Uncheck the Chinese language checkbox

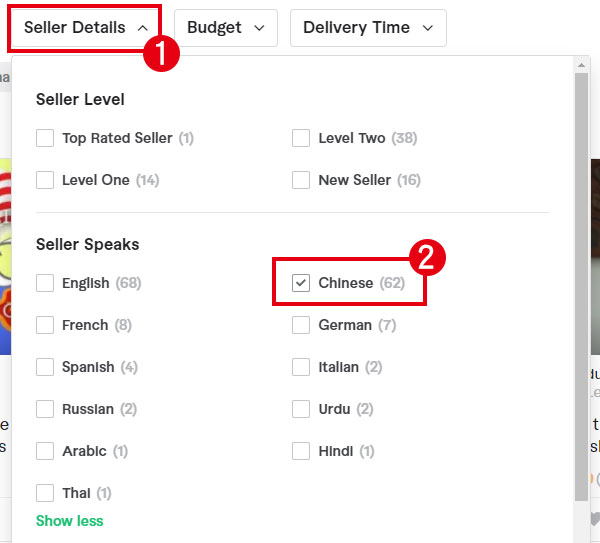301,283
